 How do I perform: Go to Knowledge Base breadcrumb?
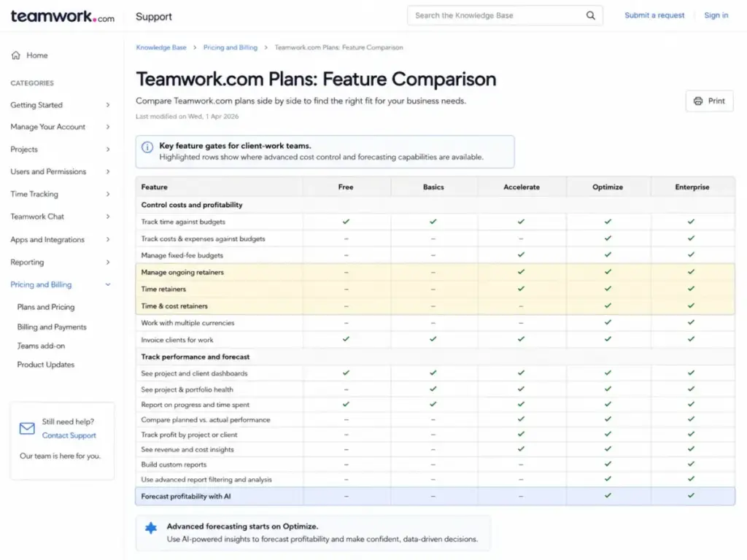click(161, 47)
